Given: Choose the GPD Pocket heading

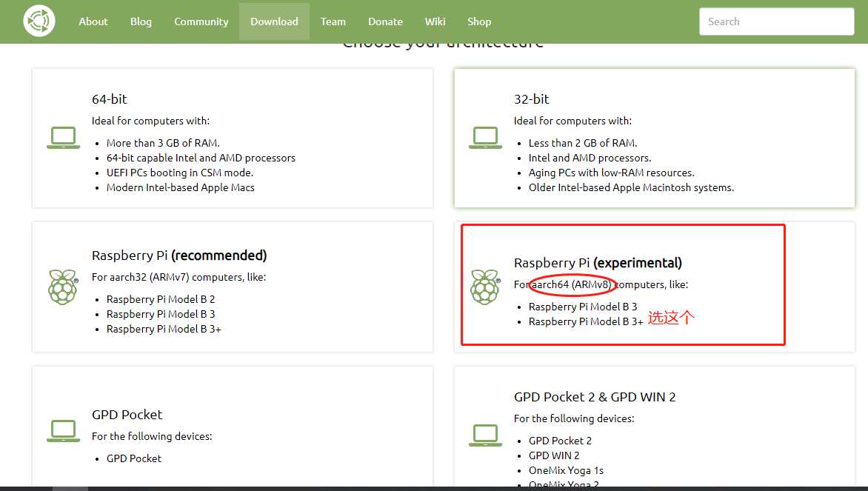Looking at the screenshot, I should pyautogui.click(x=127, y=415).
